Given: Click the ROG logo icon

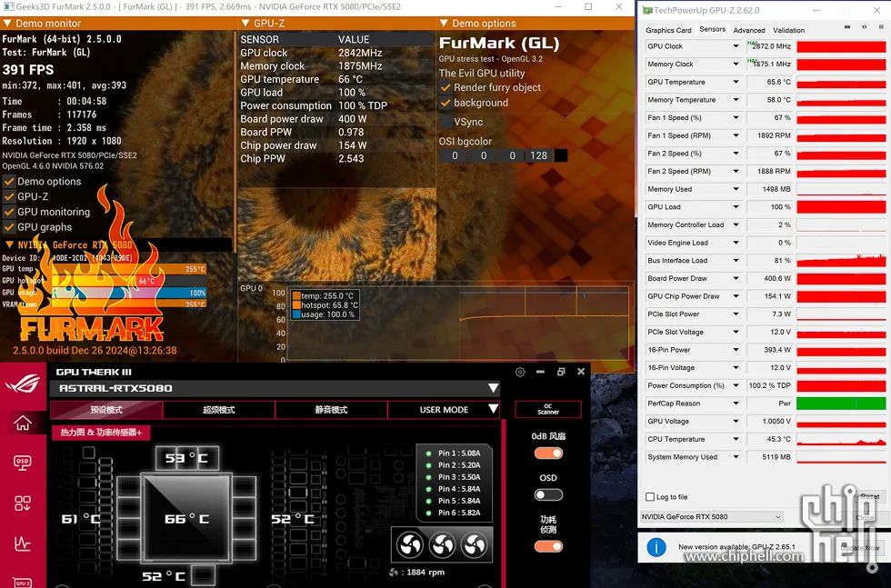Looking at the screenshot, I should click(x=23, y=384).
